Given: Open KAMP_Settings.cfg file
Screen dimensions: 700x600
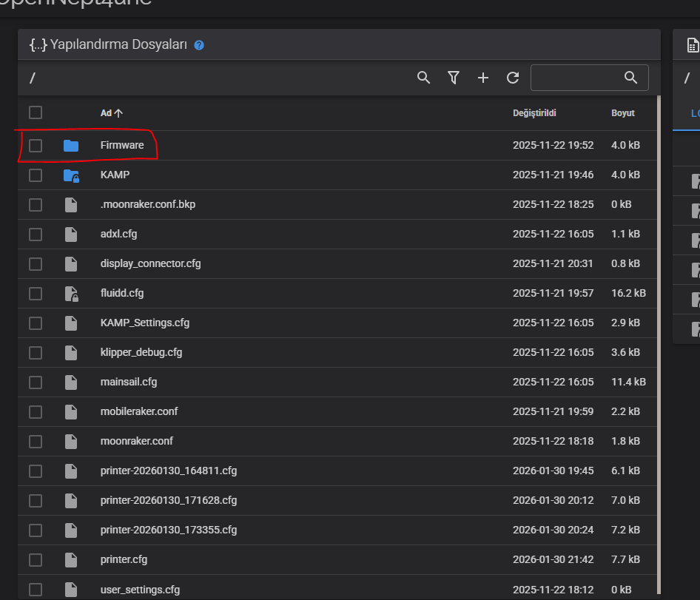Looking at the screenshot, I should [x=144, y=323].
